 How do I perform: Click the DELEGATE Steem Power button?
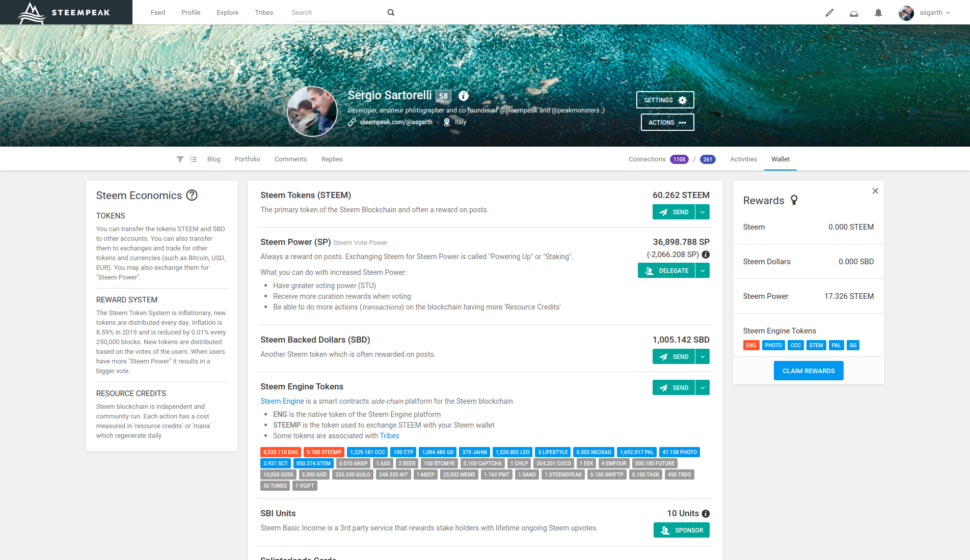coord(666,271)
